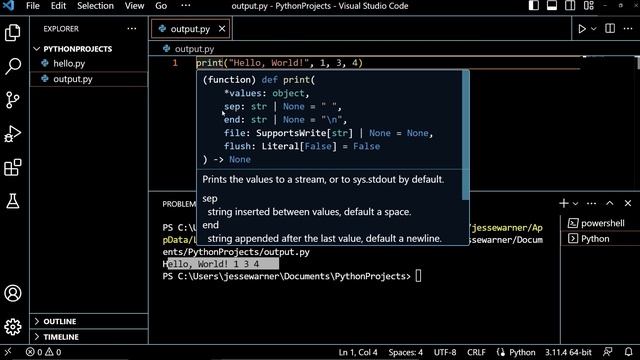Screen dimensions: 640x360
Task: Select the interpreter 3.11.4 64-bit
Action: coord(568,352)
